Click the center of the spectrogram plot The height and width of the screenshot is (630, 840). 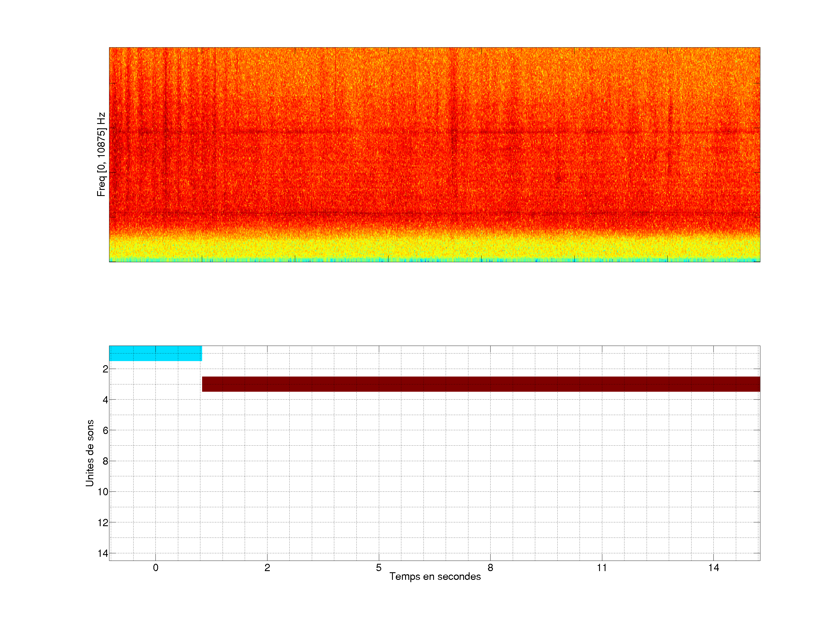(434, 155)
